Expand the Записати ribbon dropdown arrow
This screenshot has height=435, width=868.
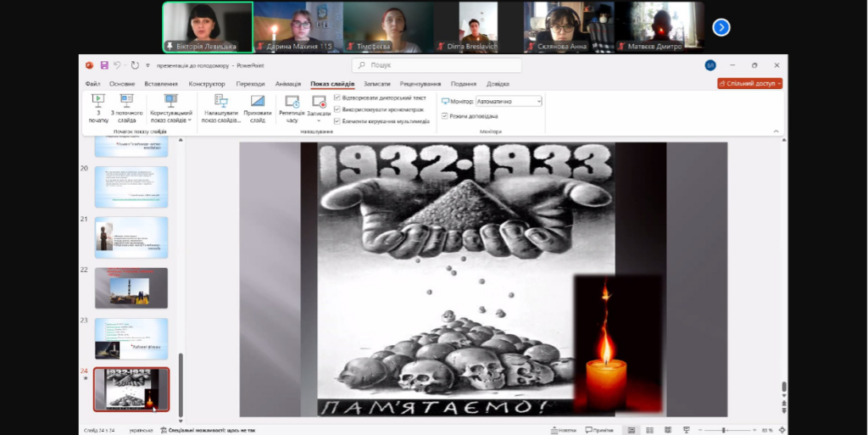(x=319, y=120)
